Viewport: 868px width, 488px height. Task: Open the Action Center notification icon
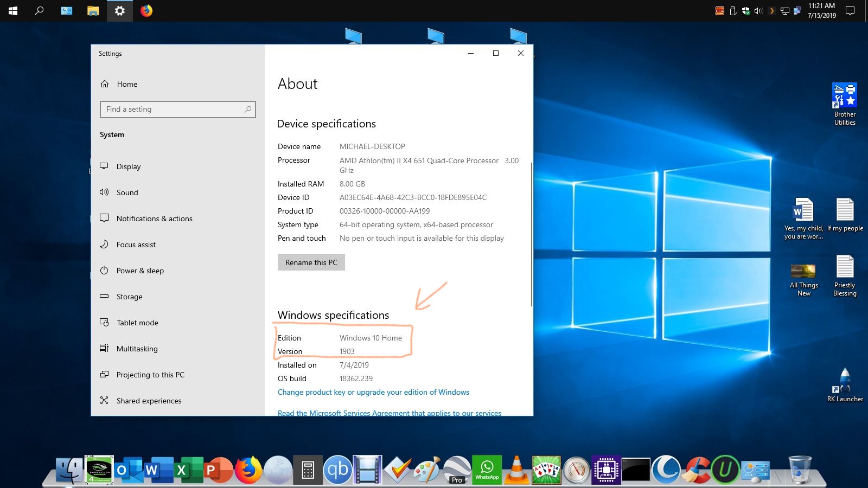click(x=850, y=10)
